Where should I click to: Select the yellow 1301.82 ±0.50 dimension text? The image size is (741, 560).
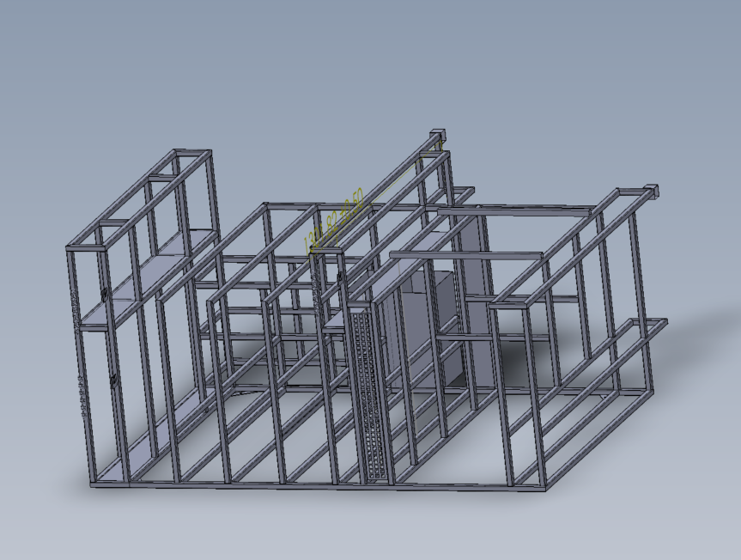pos(334,222)
